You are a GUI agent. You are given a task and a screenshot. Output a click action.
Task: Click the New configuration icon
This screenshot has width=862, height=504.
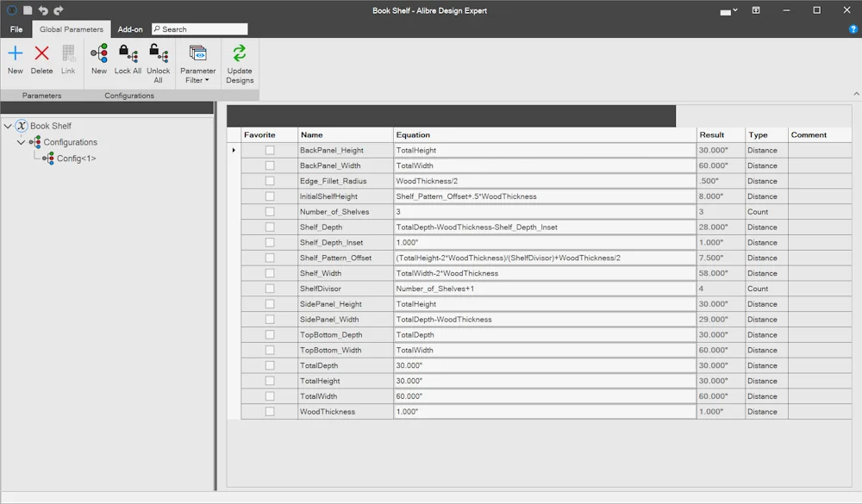(99, 53)
